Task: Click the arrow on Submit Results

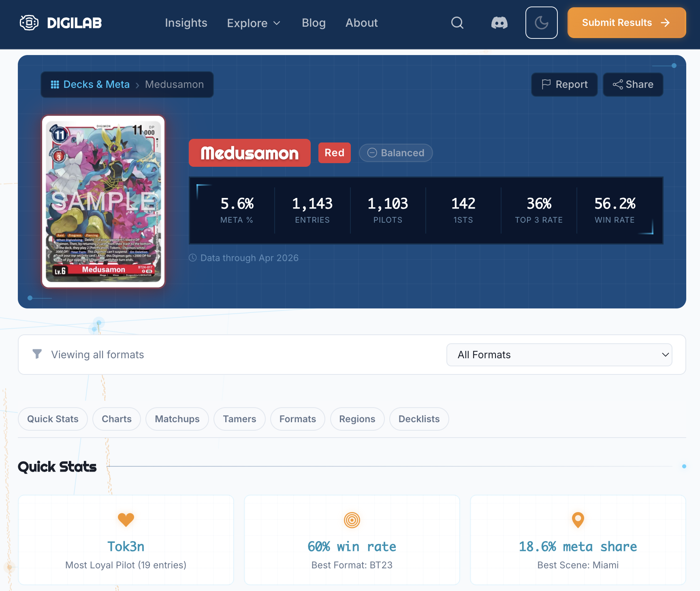Action: click(665, 23)
